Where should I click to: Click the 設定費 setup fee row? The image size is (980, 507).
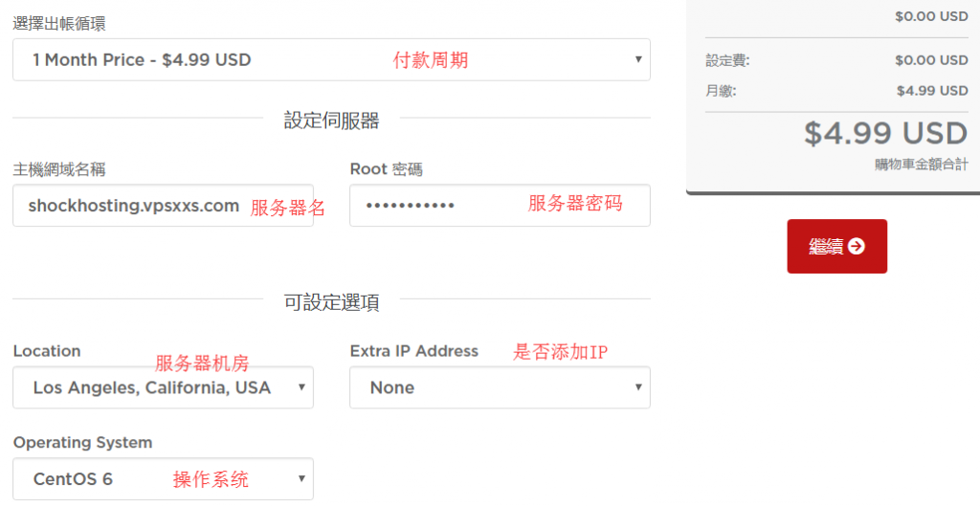point(836,60)
